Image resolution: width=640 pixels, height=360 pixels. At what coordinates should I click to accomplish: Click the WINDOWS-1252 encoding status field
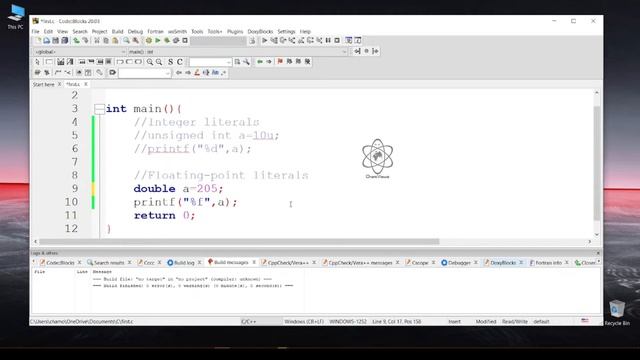click(348, 322)
